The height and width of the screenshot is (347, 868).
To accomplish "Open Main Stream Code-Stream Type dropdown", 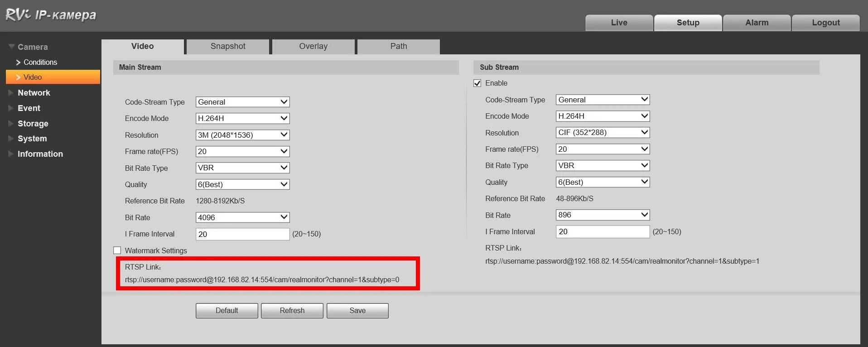I will (x=242, y=102).
